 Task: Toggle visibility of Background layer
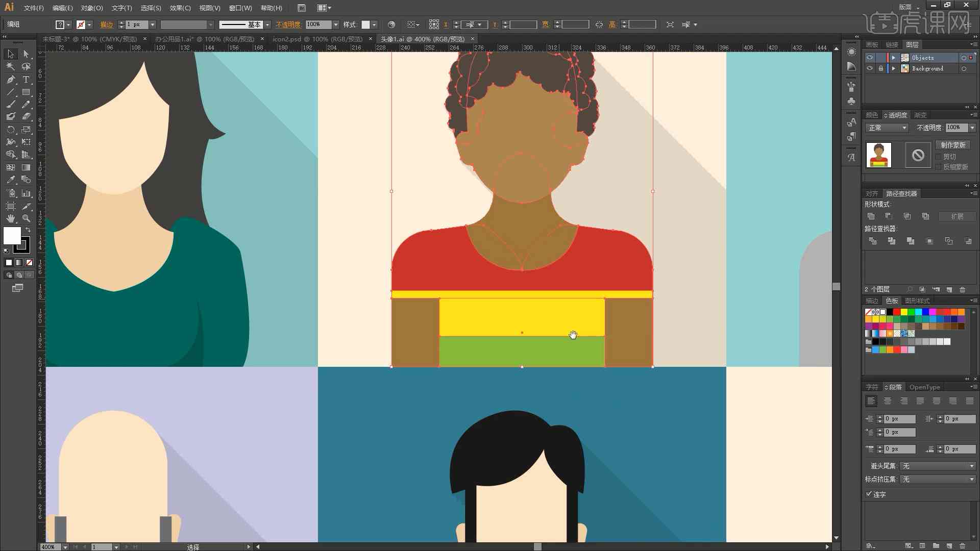[x=869, y=68]
